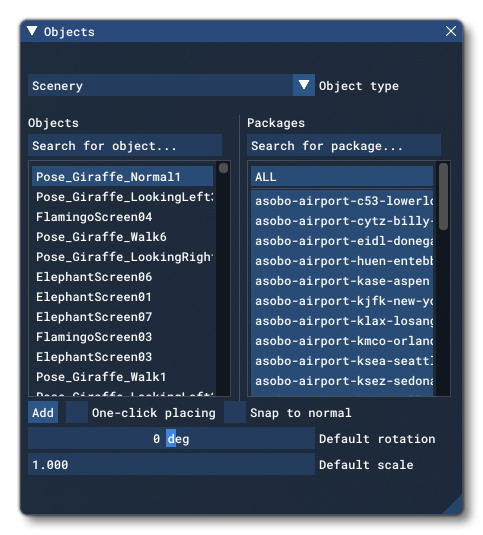The height and width of the screenshot is (535, 483).
Task: Toggle Snap to normal checkbox
Action: pyautogui.click(x=235, y=413)
